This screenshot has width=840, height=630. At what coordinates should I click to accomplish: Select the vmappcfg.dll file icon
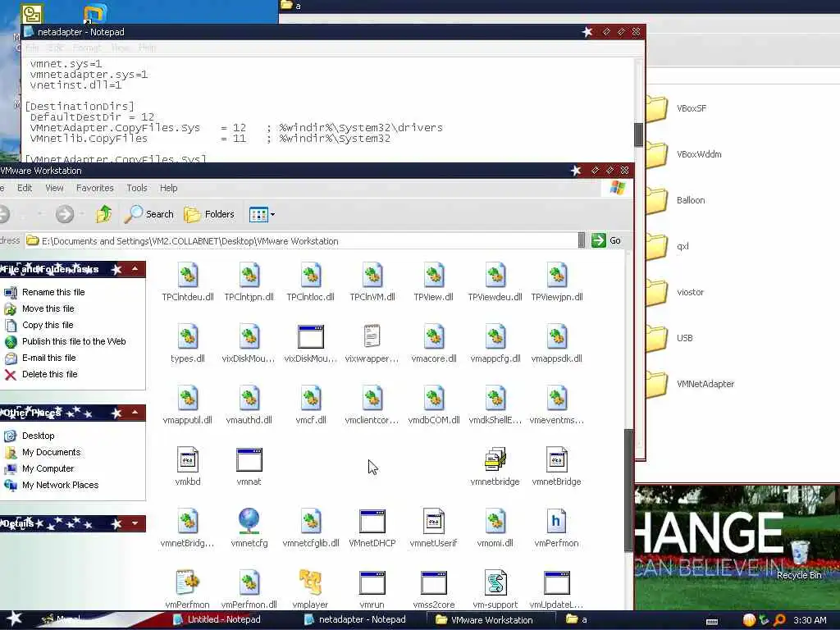(x=495, y=336)
